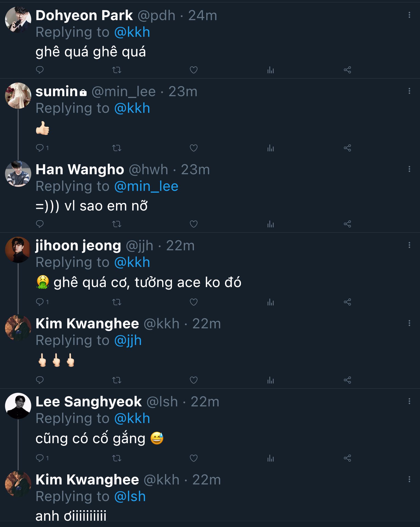Open more options on Han Wangho's tweet
This screenshot has height=527, width=420.
[x=409, y=169]
